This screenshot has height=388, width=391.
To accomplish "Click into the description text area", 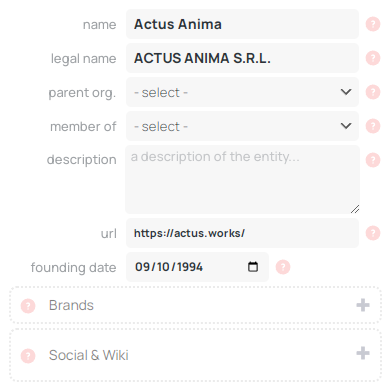I will [x=242, y=179].
